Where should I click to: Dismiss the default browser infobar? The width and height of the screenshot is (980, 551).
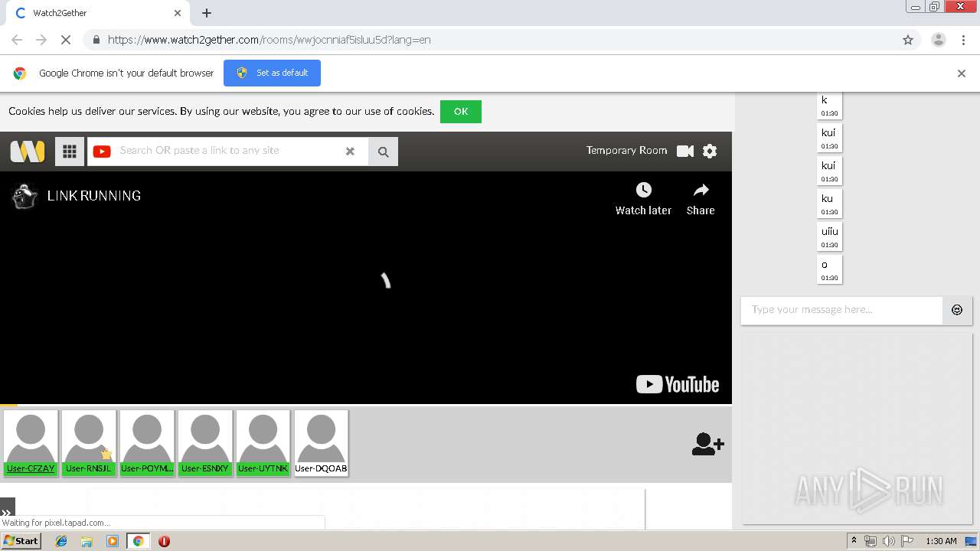962,73
